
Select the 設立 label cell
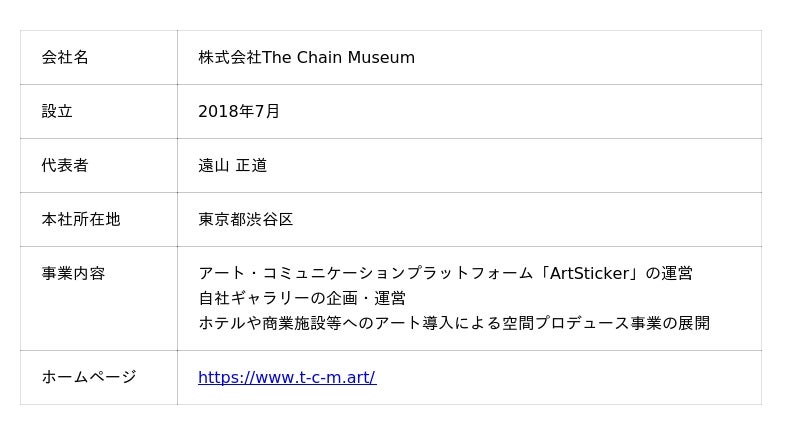tap(57, 111)
